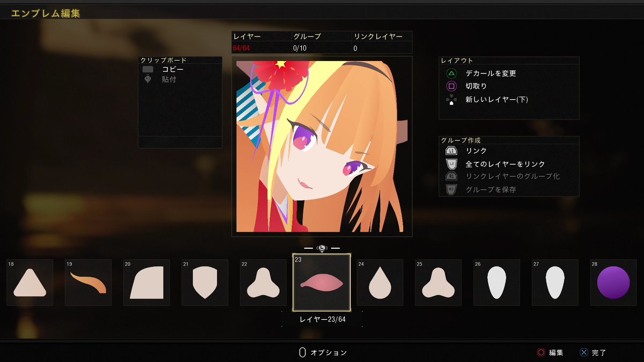Click the レイヤー23/64 caption
This screenshot has height=362, width=644.
(322, 319)
